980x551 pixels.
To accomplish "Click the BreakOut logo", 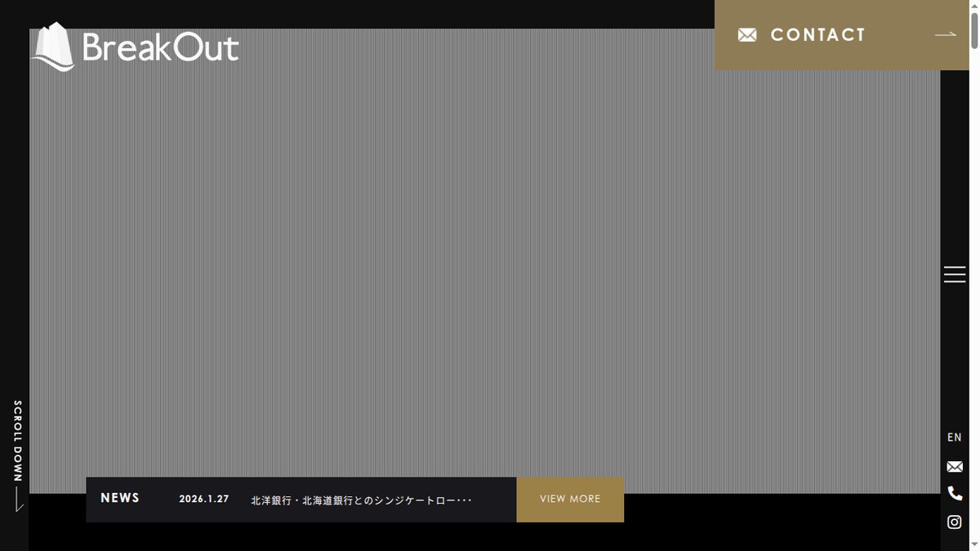I will click(135, 47).
